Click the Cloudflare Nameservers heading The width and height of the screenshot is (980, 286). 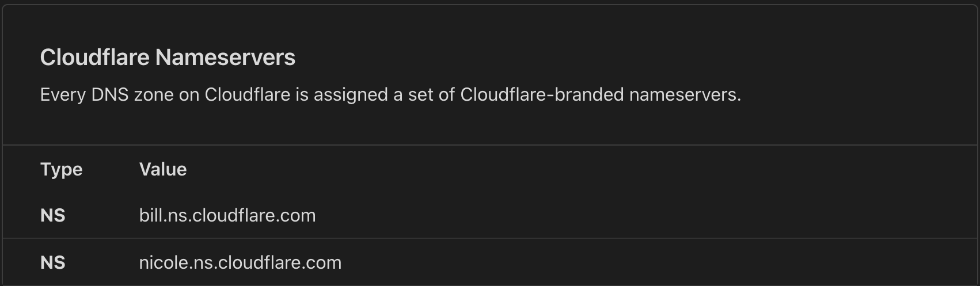point(168,58)
